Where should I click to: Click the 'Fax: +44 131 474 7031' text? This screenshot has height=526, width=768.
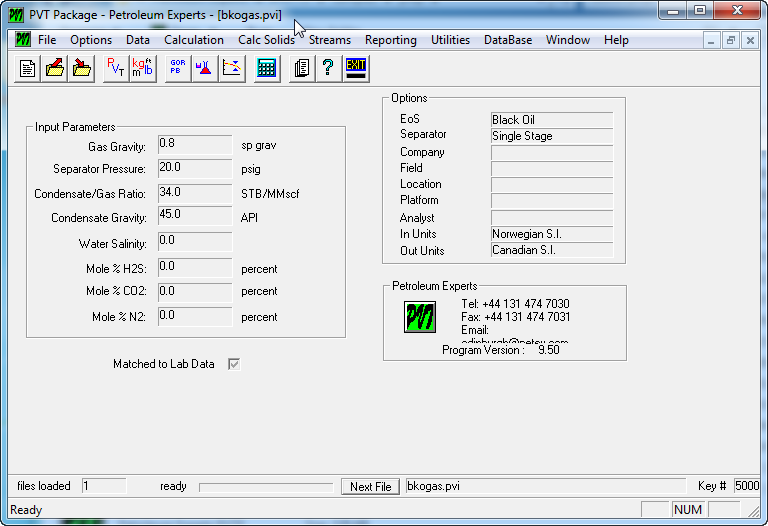point(515,317)
